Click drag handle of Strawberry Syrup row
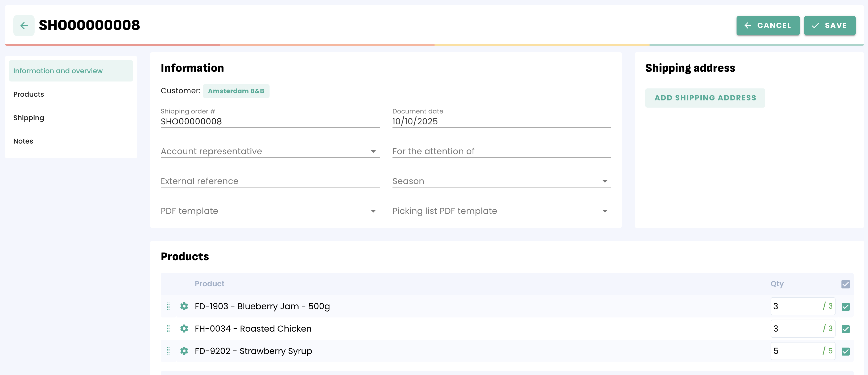Viewport: 868px width, 375px height. pos(168,351)
